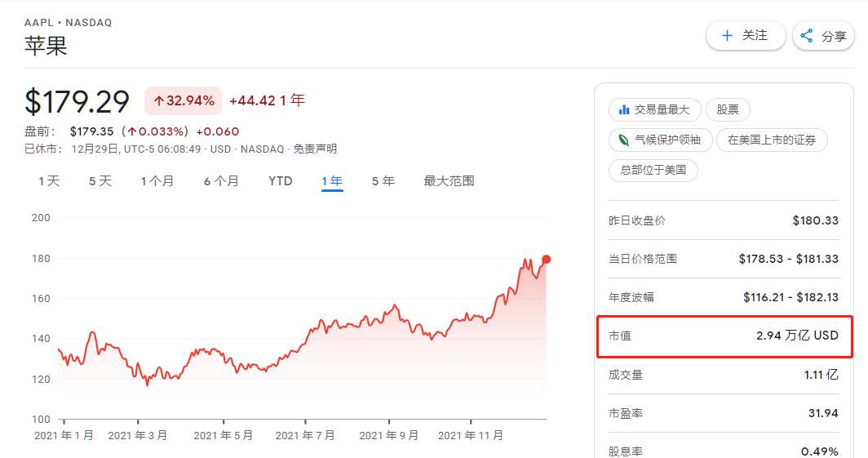Screen dimensions: 868x458
Task: Click the 成交量 value 1.11 亿
Action: pyautogui.click(x=821, y=375)
